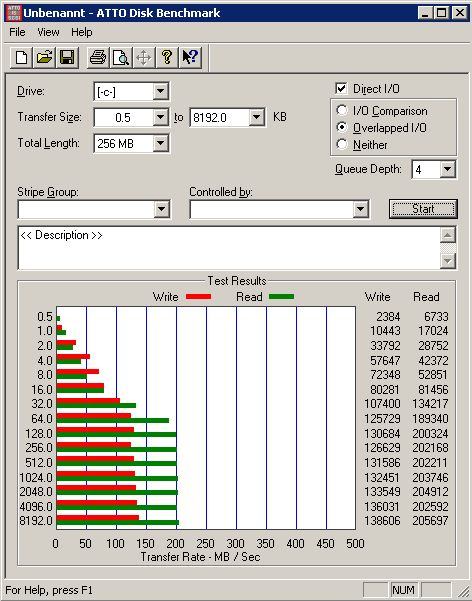Screen dimensions: 472x601
Task: Click the Write column header above values
Action: (x=378, y=297)
